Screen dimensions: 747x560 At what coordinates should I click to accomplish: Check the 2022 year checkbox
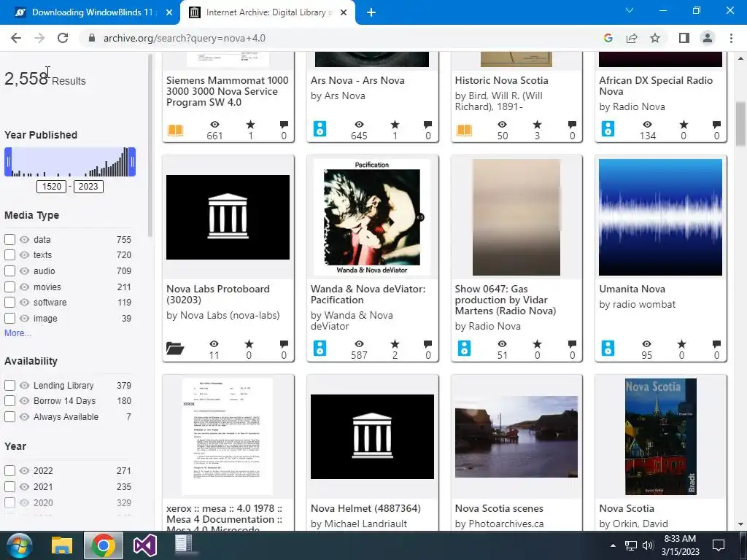(x=9, y=471)
